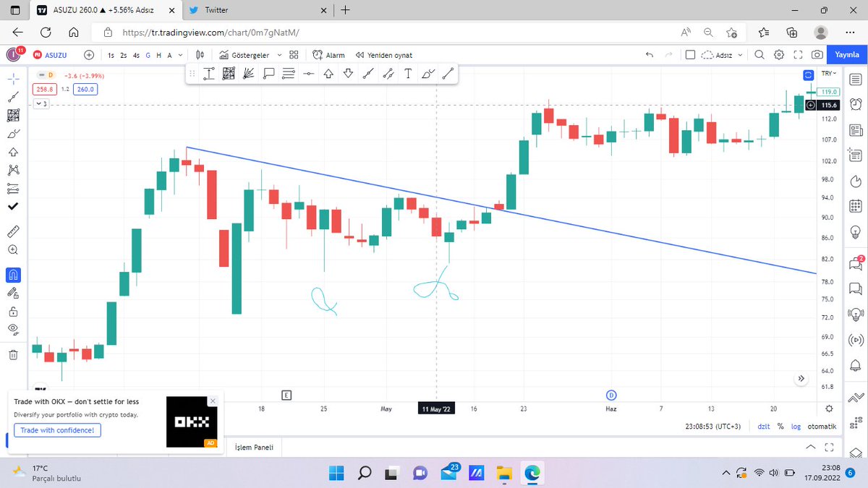Toggle log scale mode
This screenshot has height=488, width=868.
(x=796, y=427)
